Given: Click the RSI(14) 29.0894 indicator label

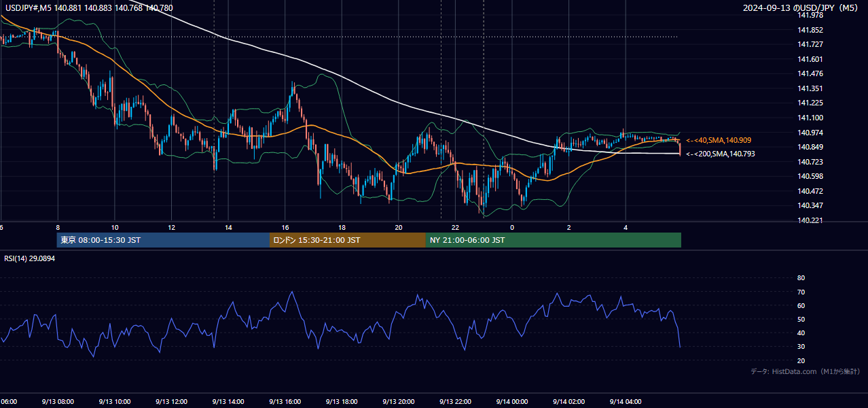Looking at the screenshot, I should click(30, 258).
